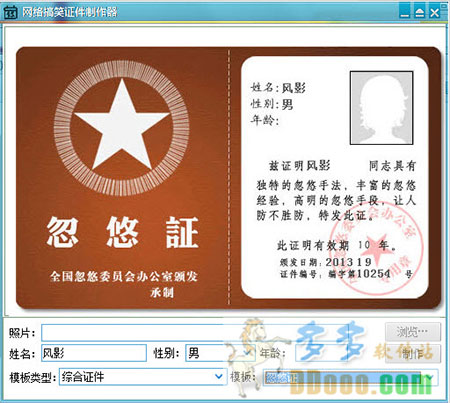Screen dimensions: 450x403
Task: Click 全国忽悠委员会办公室颁发 text
Action: tap(124, 276)
